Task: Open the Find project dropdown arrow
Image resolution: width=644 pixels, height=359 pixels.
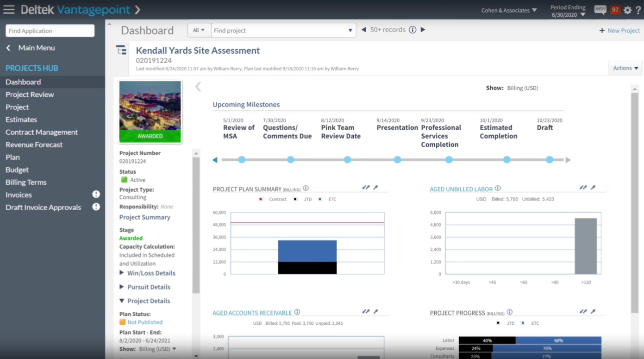Action: point(350,31)
